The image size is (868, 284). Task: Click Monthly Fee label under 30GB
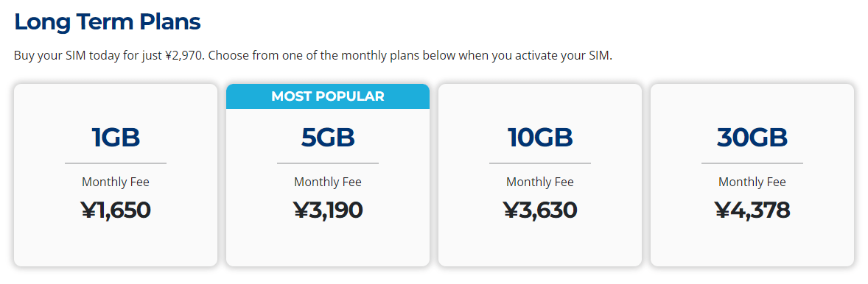[x=752, y=182]
